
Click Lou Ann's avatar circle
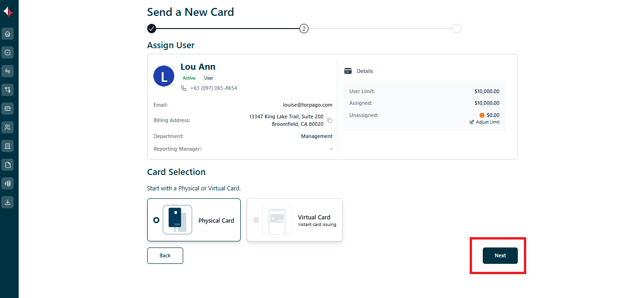coord(164,76)
